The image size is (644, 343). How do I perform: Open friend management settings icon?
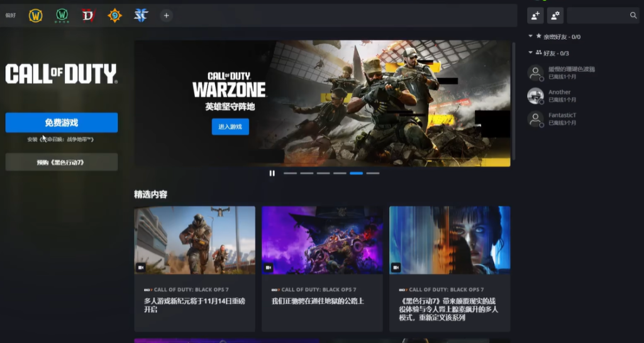[555, 16]
